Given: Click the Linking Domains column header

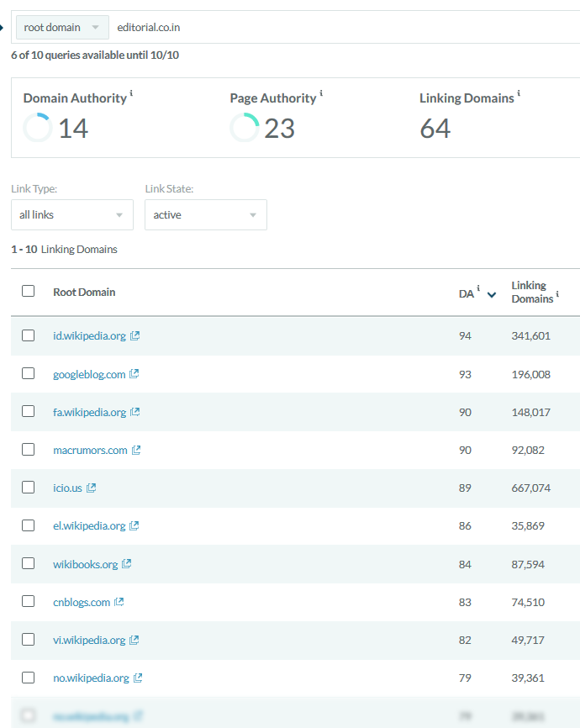Looking at the screenshot, I should coord(532,292).
